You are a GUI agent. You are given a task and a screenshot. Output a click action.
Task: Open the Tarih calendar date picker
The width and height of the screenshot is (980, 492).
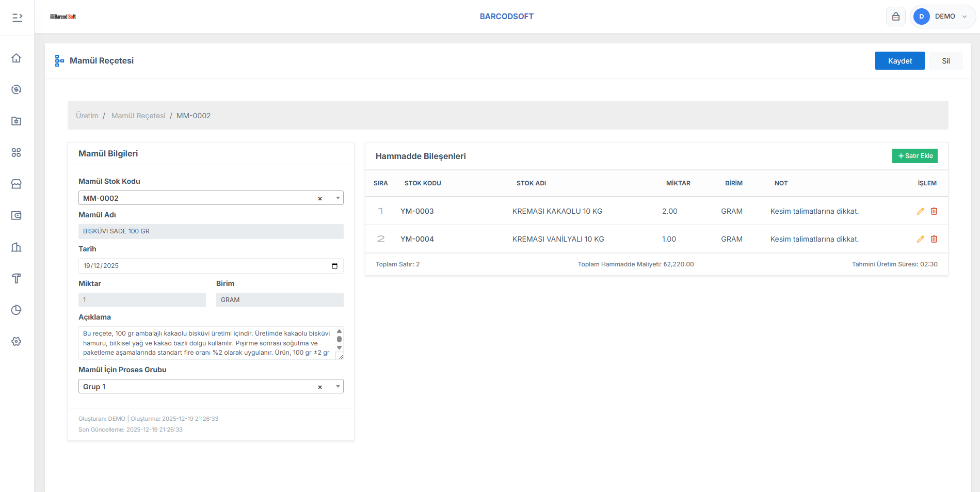[334, 266]
